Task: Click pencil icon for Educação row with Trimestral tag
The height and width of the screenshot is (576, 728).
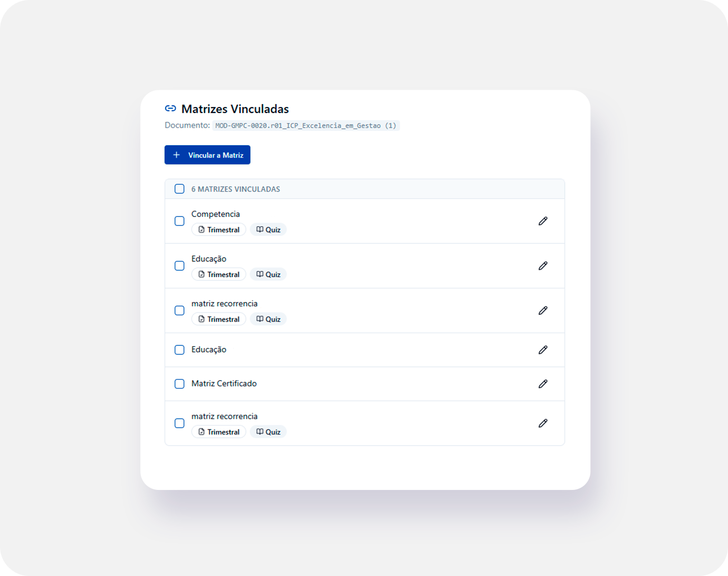Action: [543, 266]
